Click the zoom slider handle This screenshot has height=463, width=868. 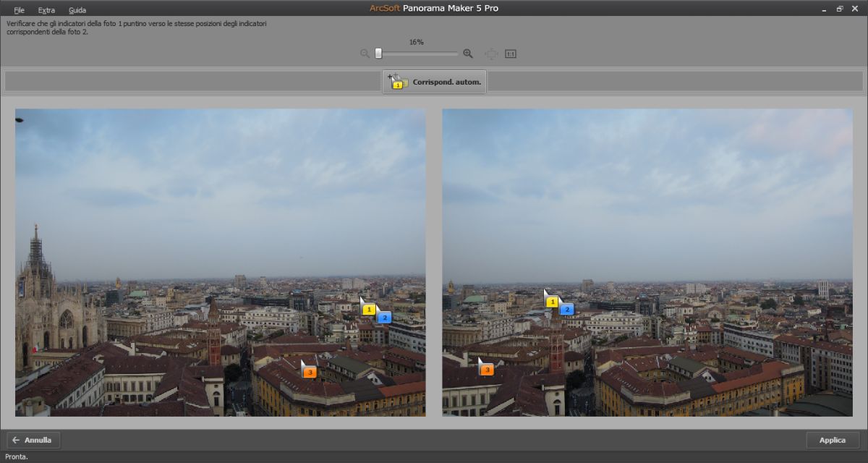click(378, 54)
